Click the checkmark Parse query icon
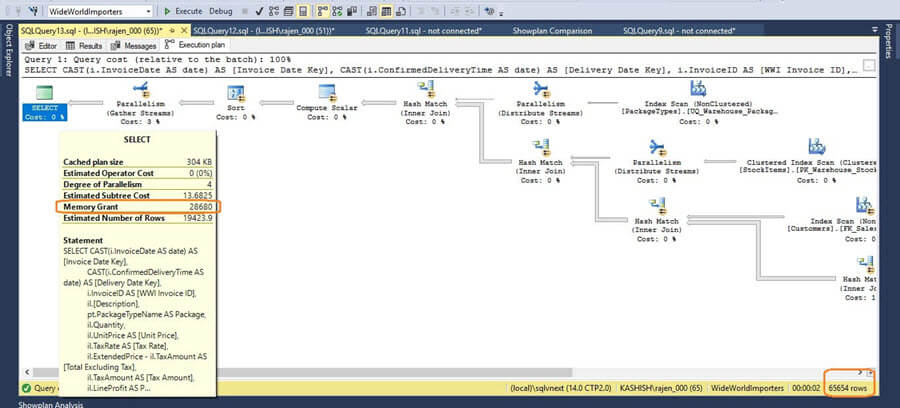900x408 pixels. [x=259, y=11]
